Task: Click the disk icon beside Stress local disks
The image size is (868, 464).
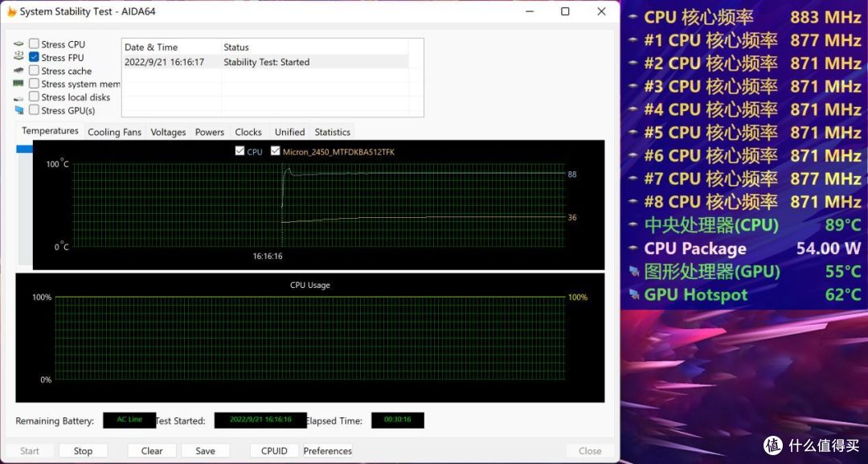Action: click(x=18, y=97)
